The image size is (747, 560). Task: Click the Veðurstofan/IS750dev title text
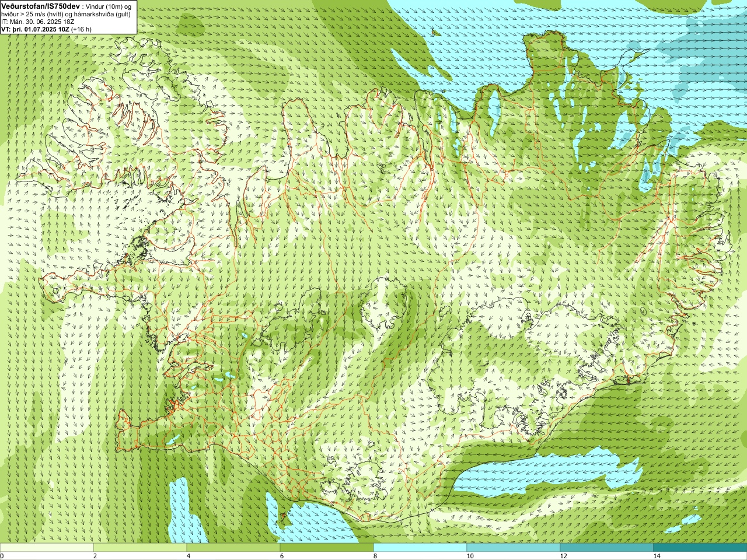(40, 6)
